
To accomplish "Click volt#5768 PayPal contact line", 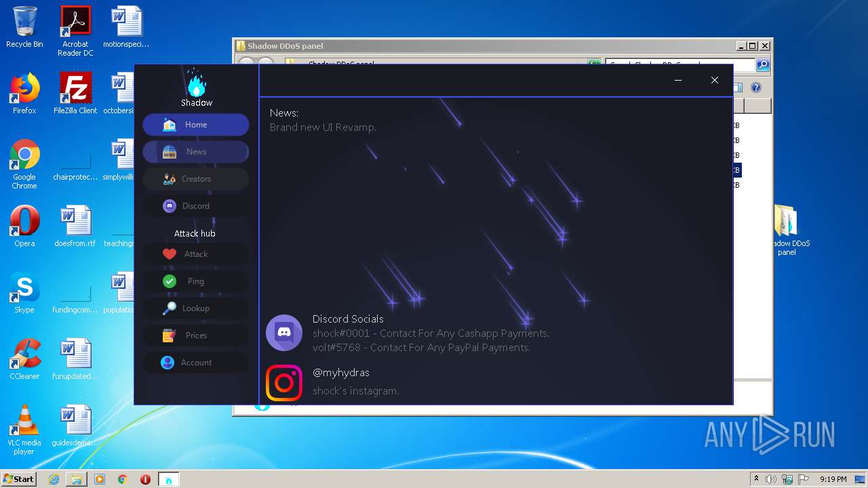I will point(421,348).
